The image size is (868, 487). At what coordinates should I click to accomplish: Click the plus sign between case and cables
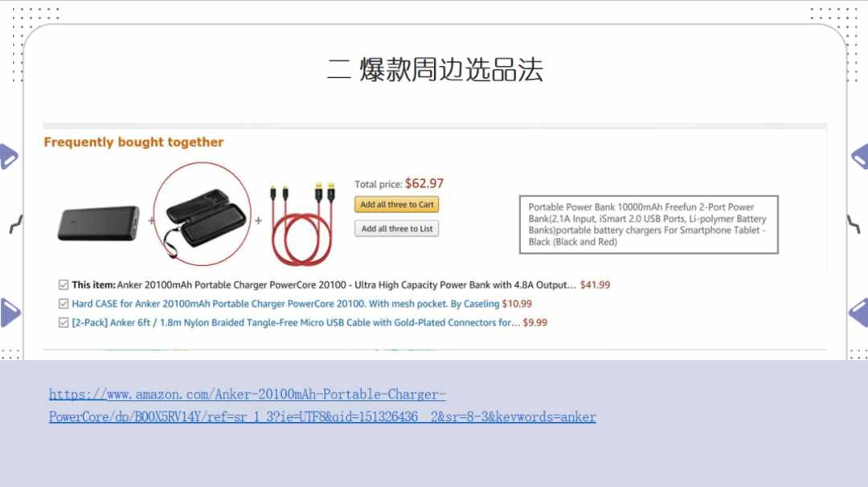pos(259,220)
